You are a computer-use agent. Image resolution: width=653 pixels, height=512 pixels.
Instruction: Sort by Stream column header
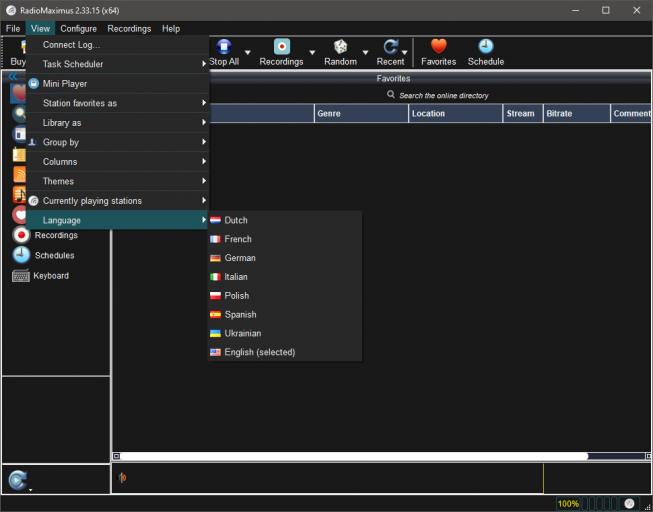[x=523, y=113]
